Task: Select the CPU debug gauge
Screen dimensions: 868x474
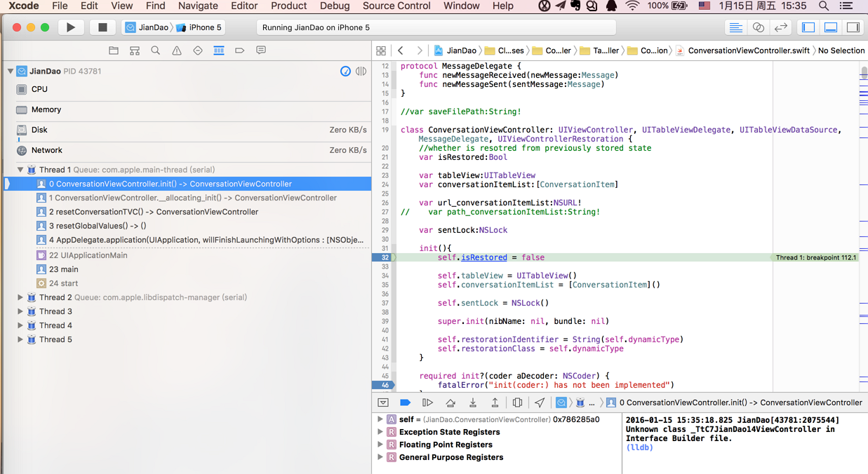Action: coord(39,89)
